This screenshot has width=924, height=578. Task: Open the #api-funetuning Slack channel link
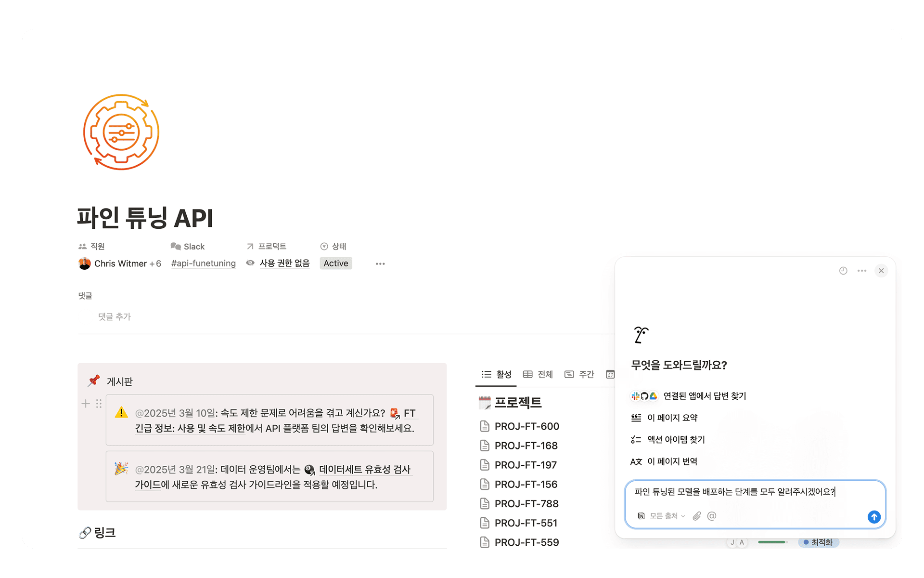coord(203,263)
